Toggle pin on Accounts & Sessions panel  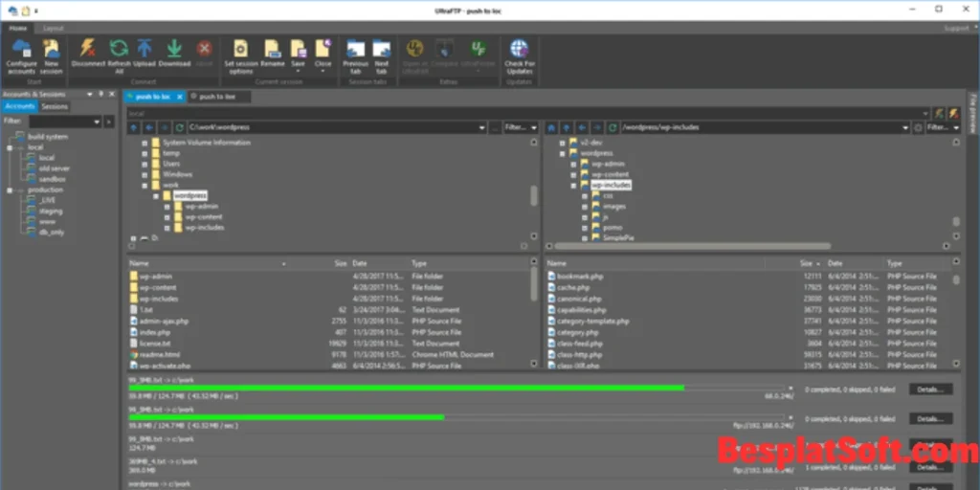(101, 94)
